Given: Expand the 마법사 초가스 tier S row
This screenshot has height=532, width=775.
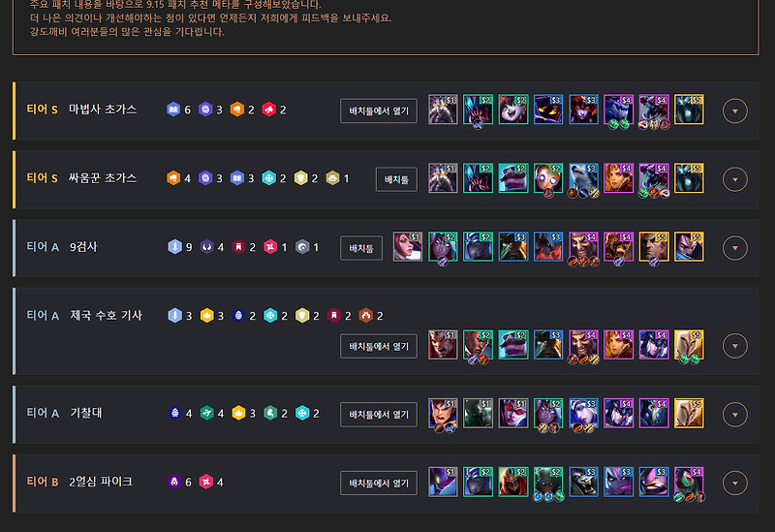Looking at the screenshot, I should [734, 111].
